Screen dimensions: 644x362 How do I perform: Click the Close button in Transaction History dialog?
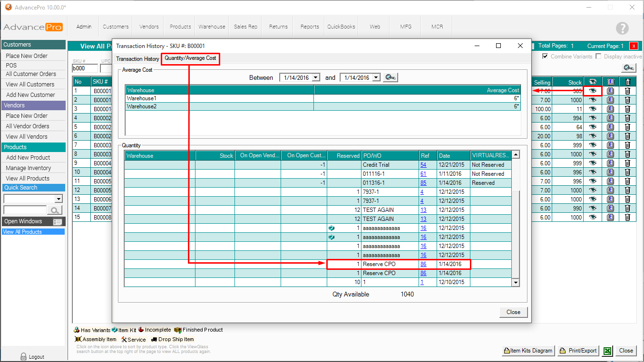point(513,312)
